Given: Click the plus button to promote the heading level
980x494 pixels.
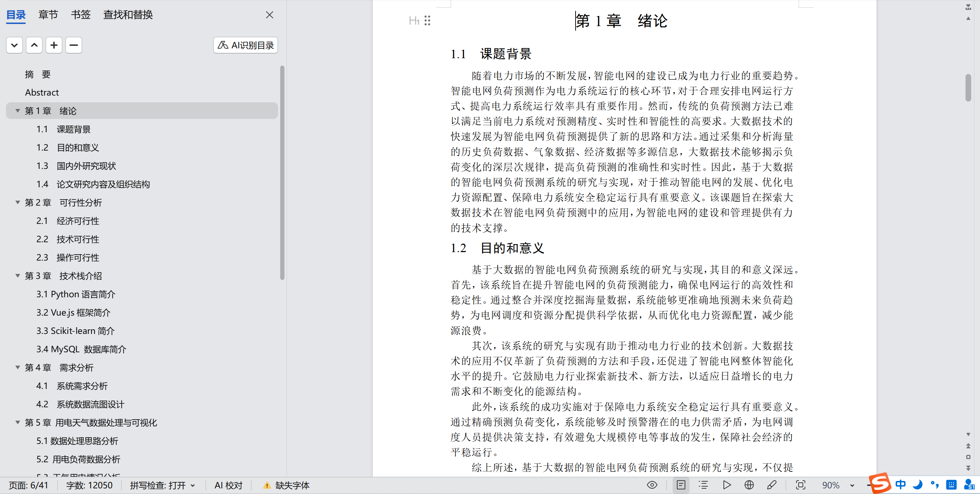Looking at the screenshot, I should click(x=54, y=45).
